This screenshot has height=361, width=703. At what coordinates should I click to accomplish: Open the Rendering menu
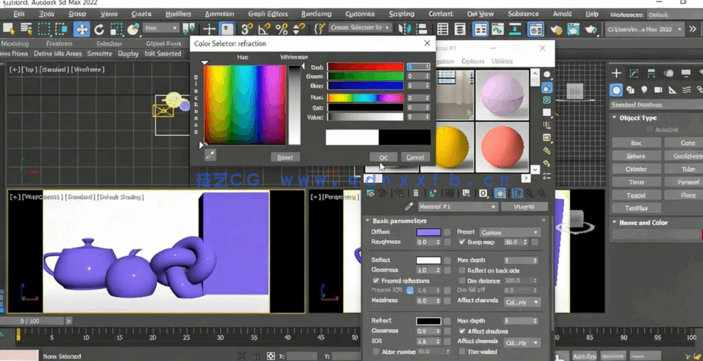click(x=317, y=14)
